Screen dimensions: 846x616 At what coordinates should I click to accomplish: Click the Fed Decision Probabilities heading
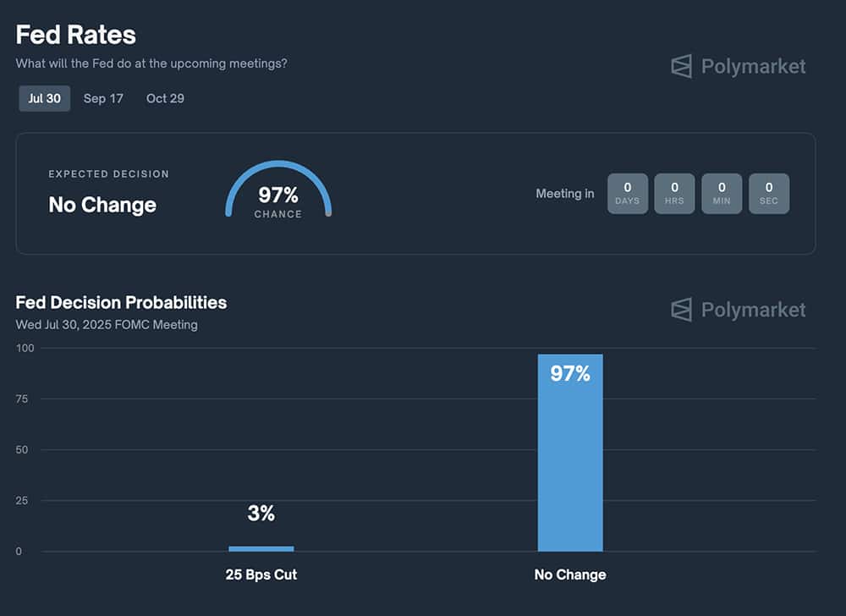point(121,302)
